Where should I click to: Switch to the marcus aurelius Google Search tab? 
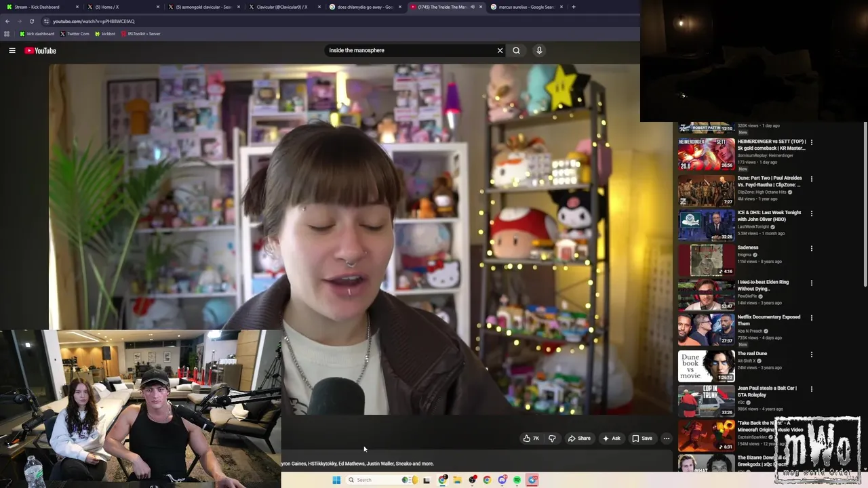[526, 7]
